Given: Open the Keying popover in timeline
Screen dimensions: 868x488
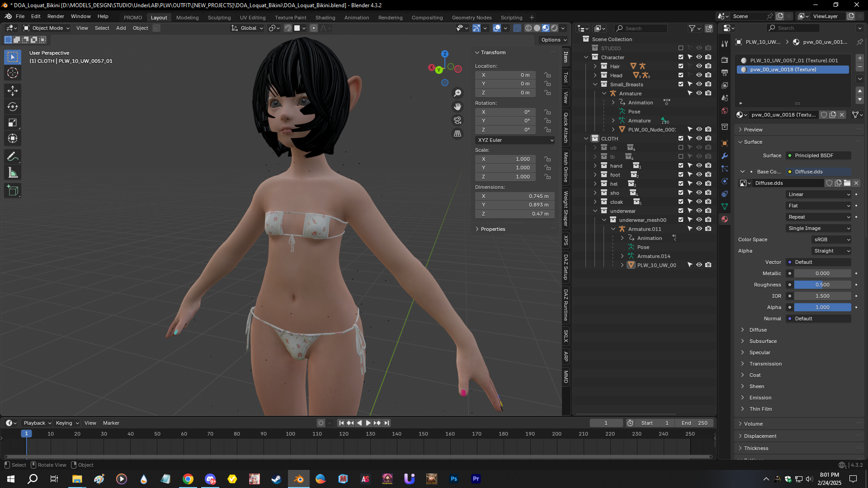Looking at the screenshot, I should [67, 423].
